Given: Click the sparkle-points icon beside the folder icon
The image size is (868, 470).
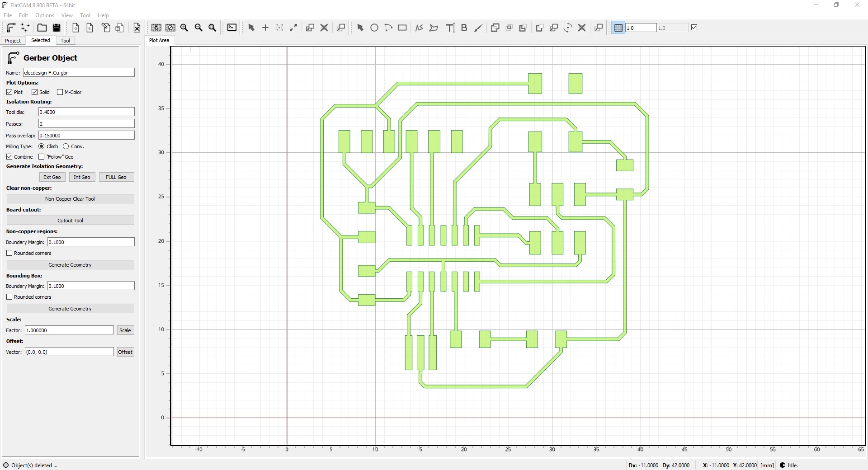Looking at the screenshot, I should click(x=25, y=28).
